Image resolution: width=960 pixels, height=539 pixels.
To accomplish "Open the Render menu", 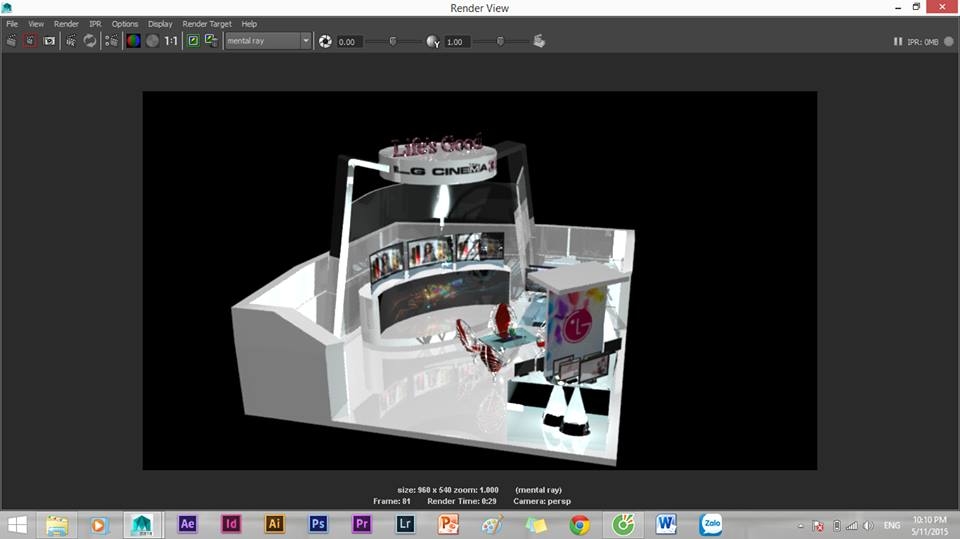I will (66, 24).
